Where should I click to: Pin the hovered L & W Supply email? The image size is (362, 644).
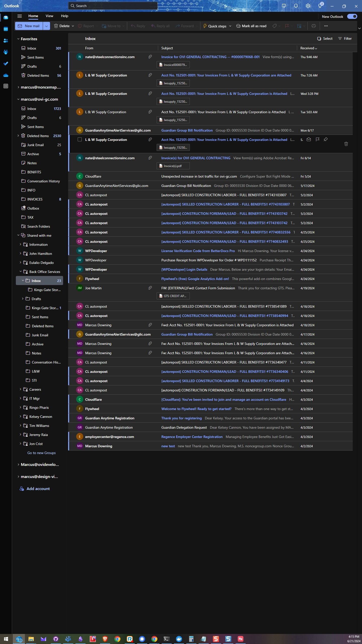[x=326, y=139]
